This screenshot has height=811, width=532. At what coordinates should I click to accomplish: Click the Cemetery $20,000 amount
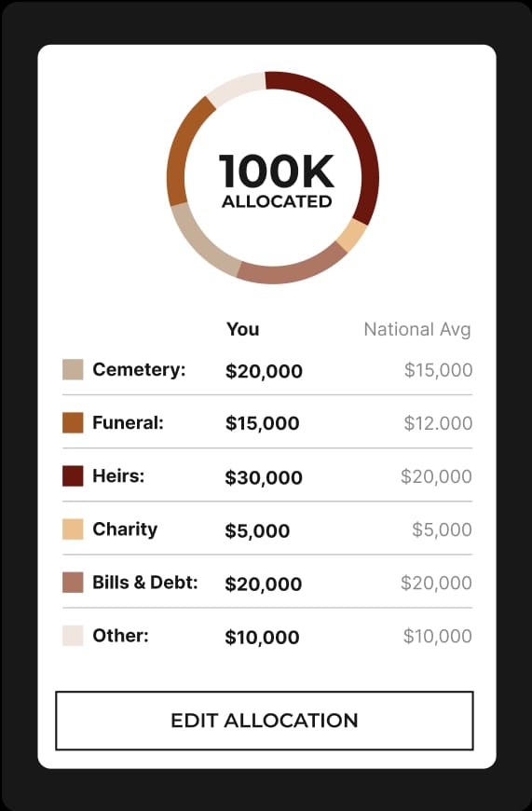(x=264, y=371)
